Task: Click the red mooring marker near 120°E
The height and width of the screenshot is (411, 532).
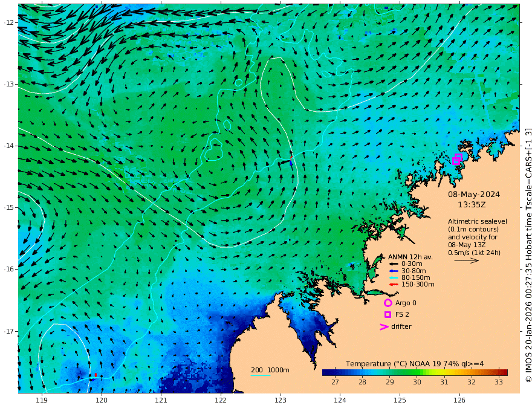Action: pyautogui.click(x=96, y=375)
